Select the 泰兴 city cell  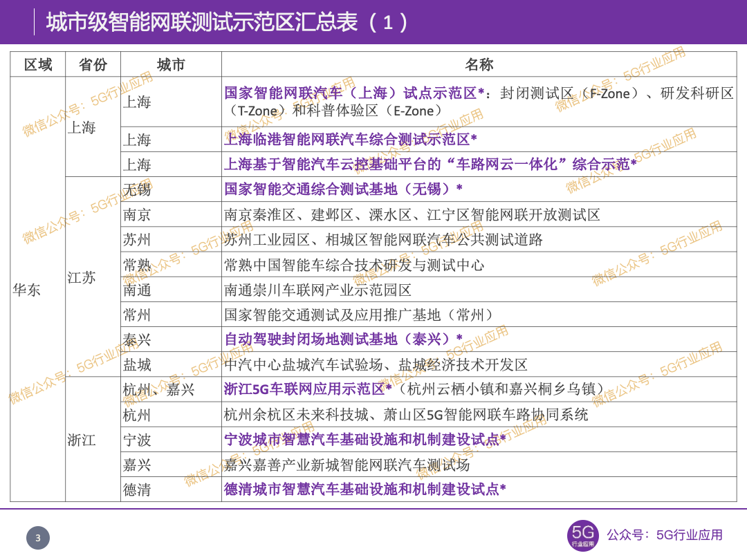(171, 339)
